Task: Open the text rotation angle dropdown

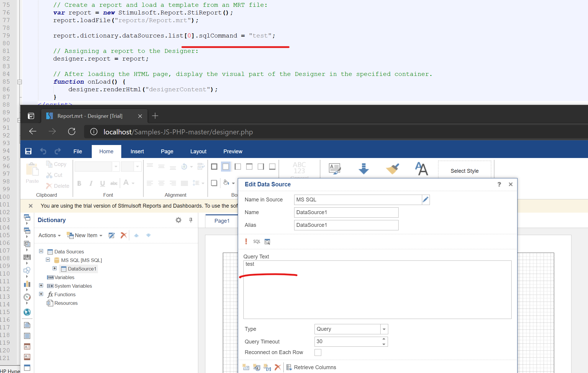Action: pos(191,167)
